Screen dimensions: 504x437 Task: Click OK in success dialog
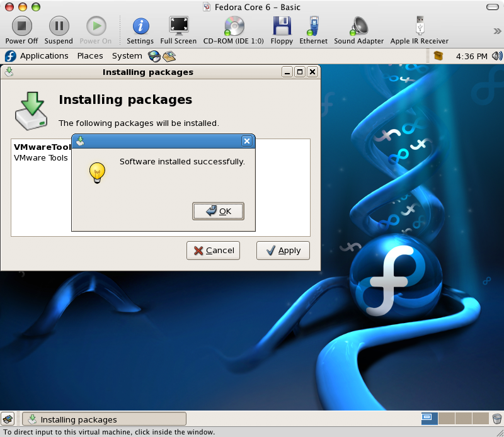218,211
